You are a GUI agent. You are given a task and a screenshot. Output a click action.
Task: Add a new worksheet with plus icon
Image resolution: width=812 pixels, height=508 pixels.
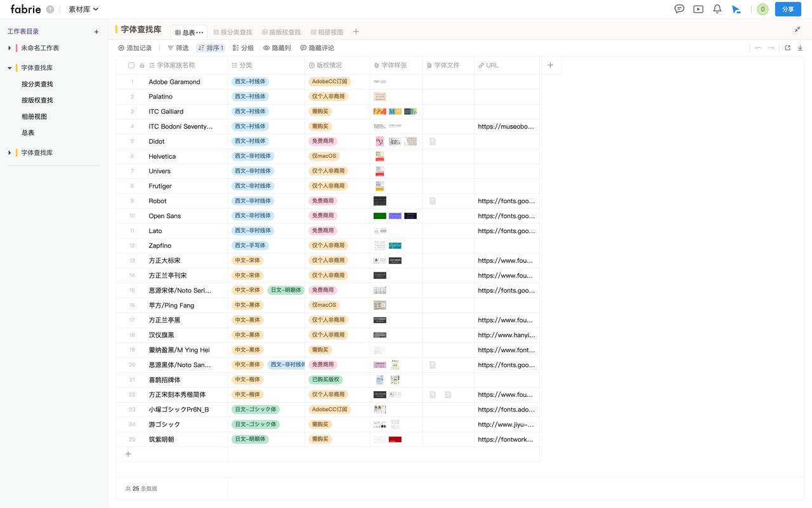(x=96, y=32)
